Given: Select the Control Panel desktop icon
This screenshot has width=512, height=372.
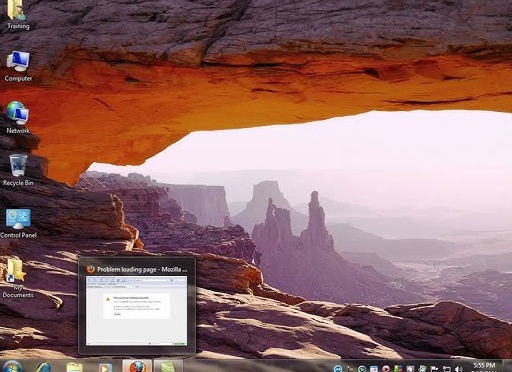Looking at the screenshot, I should [x=18, y=223].
